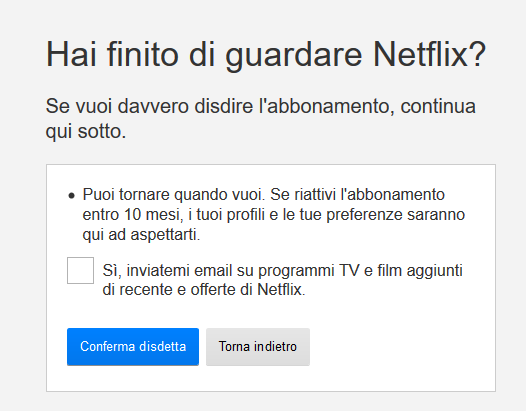Click the 'Puoi tornare quando vuoi' sentence
The image size is (526, 411).
174,195
